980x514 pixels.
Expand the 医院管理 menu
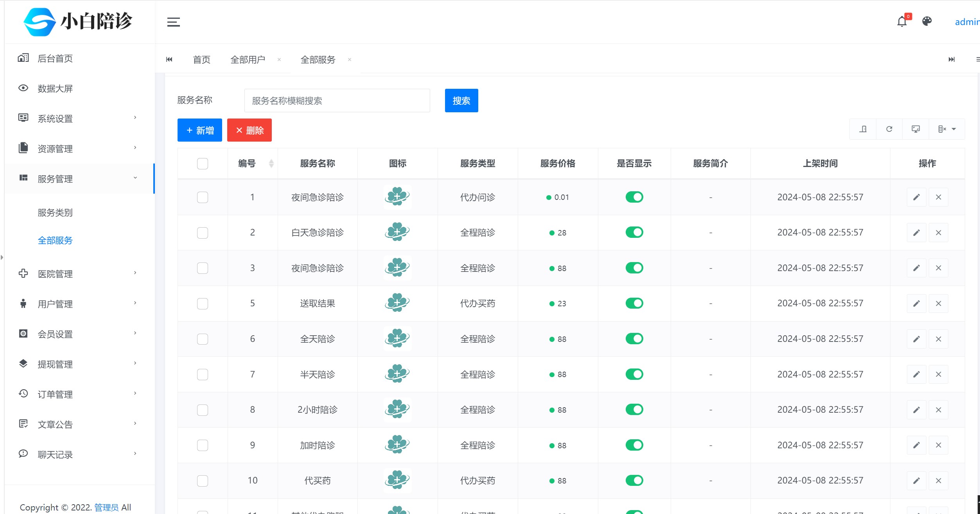click(x=80, y=273)
